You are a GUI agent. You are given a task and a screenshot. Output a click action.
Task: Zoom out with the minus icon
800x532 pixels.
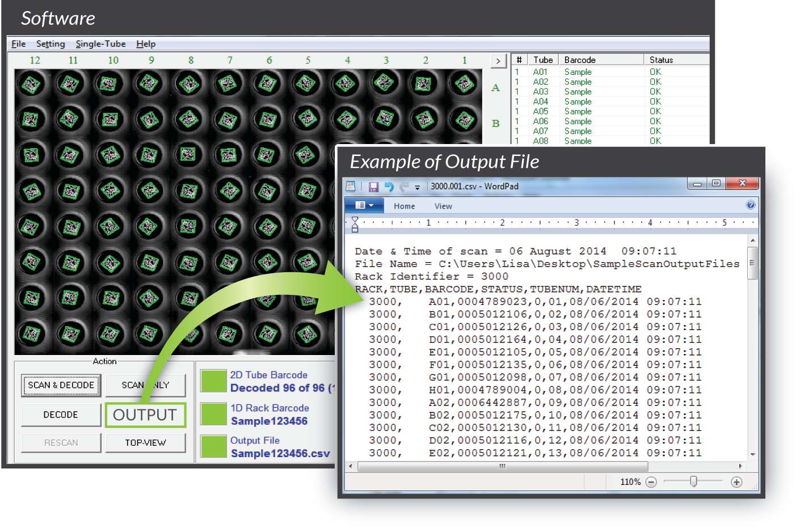point(651,482)
